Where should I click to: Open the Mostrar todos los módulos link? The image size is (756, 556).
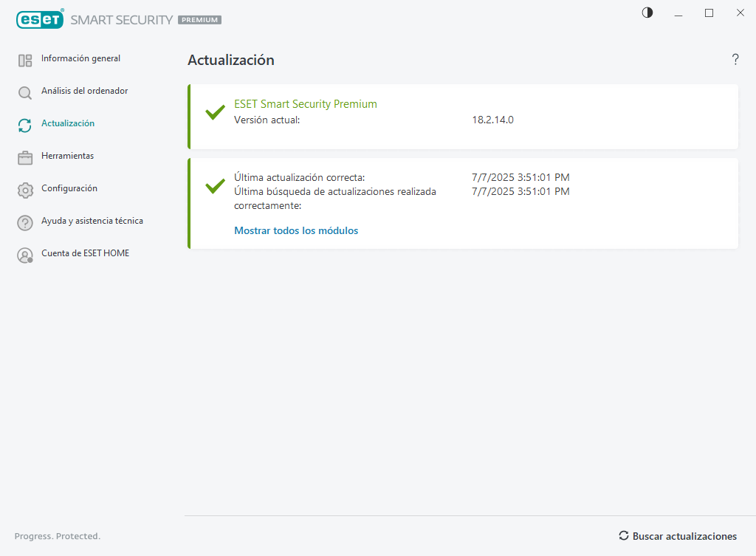[296, 230]
